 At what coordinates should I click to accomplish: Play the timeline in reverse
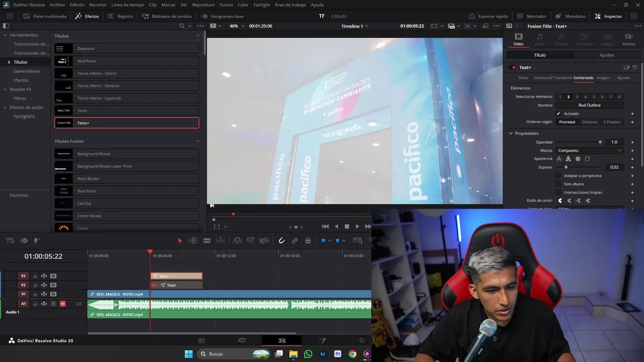tap(337, 227)
